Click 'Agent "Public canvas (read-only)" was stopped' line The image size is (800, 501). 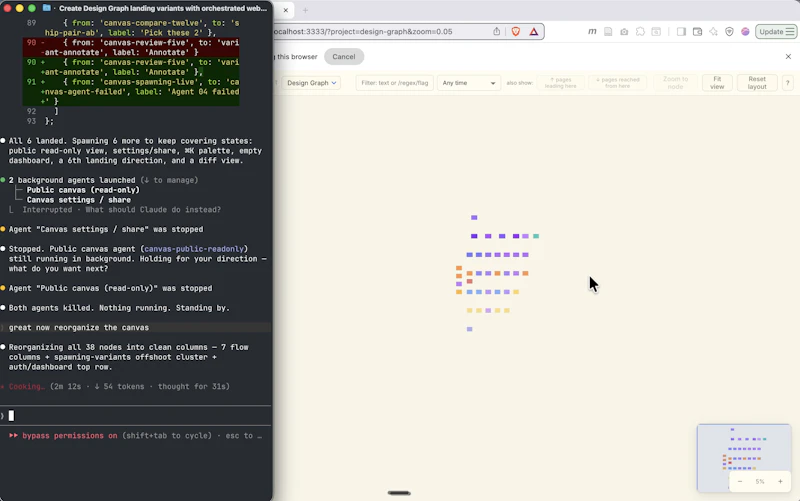pyautogui.click(x=110, y=288)
